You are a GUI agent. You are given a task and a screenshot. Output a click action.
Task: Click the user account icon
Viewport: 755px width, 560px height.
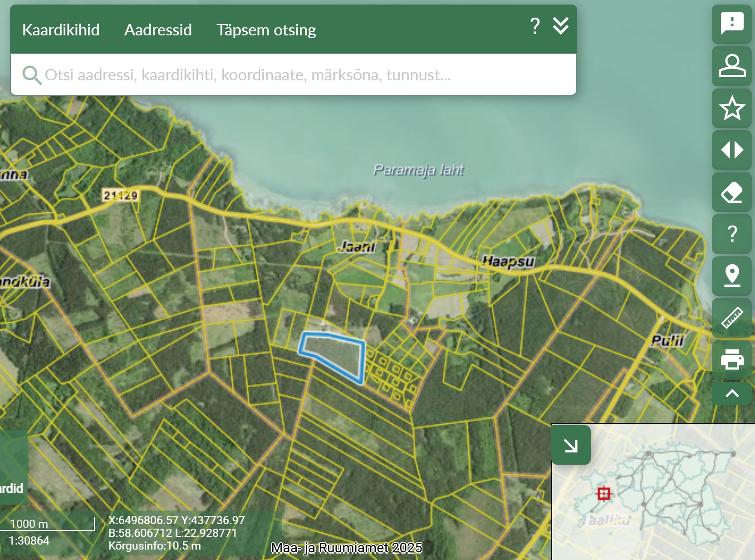(x=731, y=66)
